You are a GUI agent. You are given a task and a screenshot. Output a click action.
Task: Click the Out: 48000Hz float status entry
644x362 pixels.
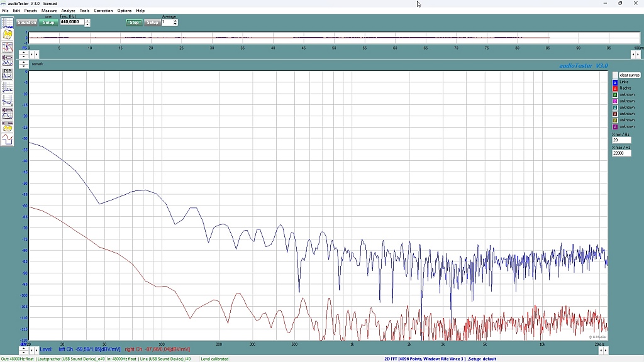[17, 359]
